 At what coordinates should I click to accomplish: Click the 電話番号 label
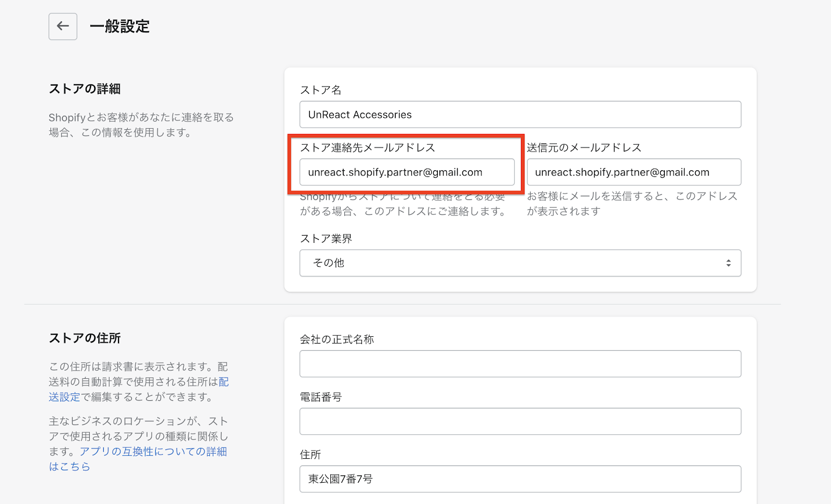(x=320, y=397)
